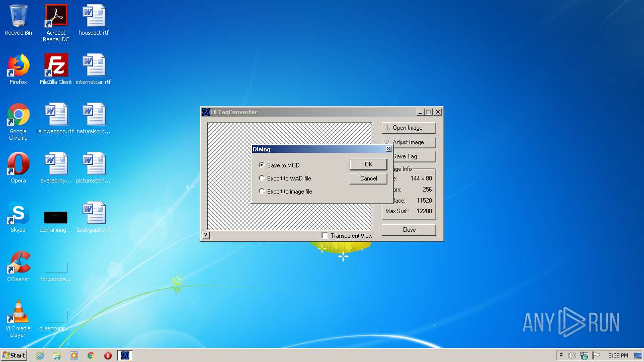Open Opera from the taskbar

tap(108, 355)
